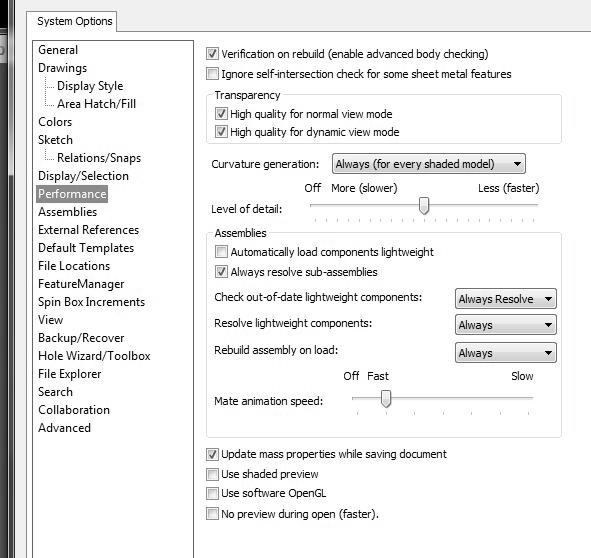This screenshot has height=558, width=591.
Task: Open Relations/Snaps under Sketch
Action: coord(99,158)
